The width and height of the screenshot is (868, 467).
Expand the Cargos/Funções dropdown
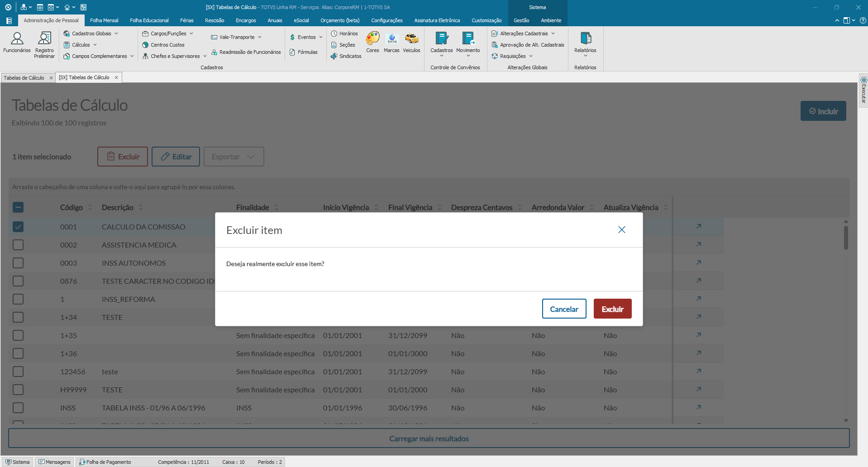point(191,33)
